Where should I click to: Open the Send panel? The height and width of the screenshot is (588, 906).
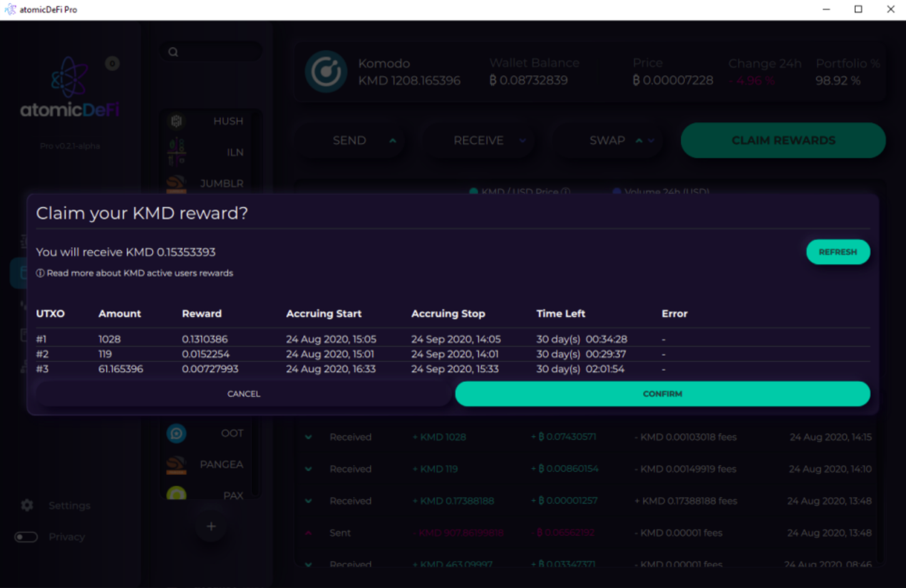click(349, 140)
